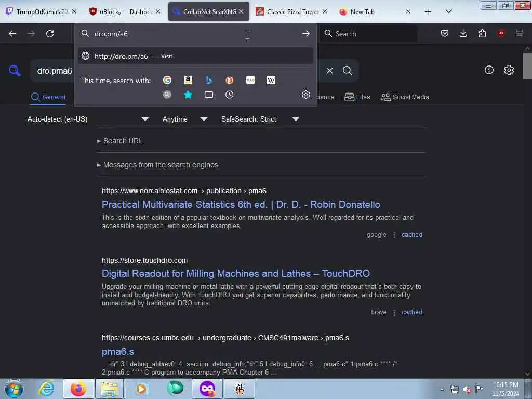Close the CollabNet SearXNG tab
Image resolution: width=532 pixels, height=399 pixels.
tap(241, 11)
